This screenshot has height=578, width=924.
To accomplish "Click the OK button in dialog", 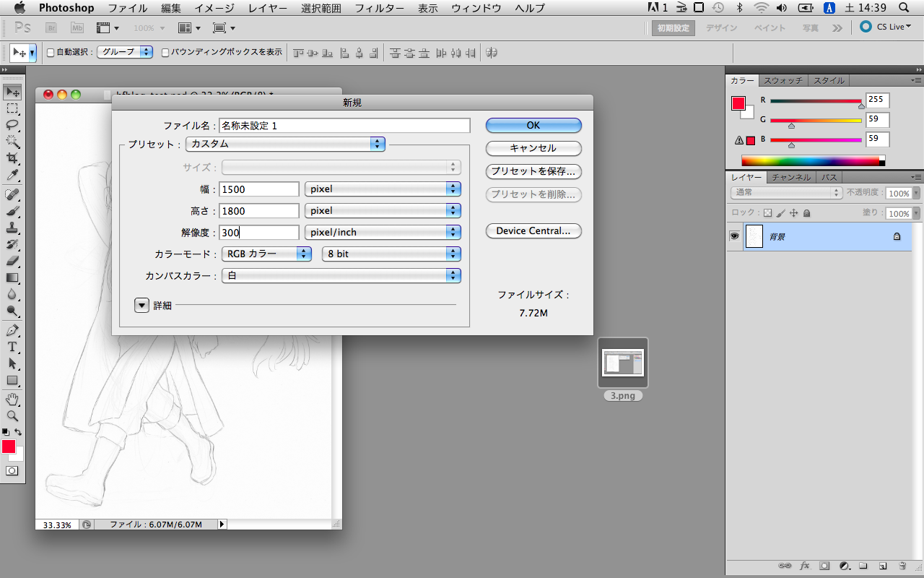I will (x=533, y=125).
